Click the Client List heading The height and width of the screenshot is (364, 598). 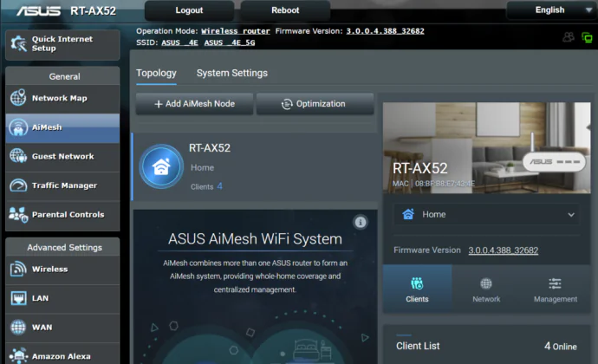pyautogui.click(x=418, y=346)
